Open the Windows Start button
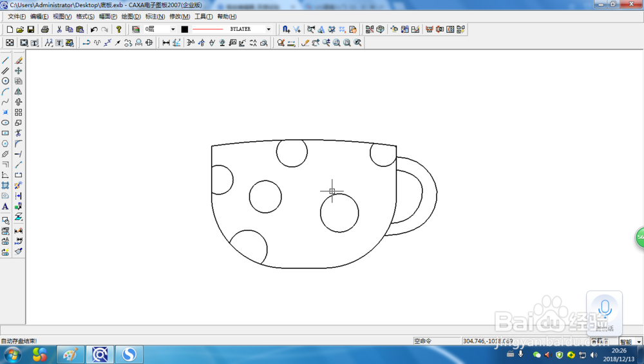This screenshot has height=364, width=644. [12, 354]
